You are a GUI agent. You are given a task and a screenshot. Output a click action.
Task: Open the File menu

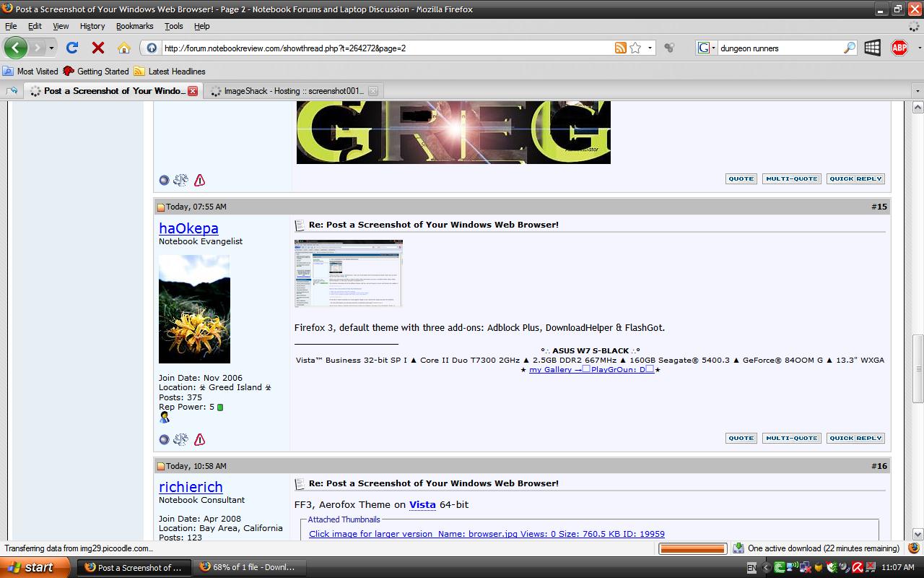(x=11, y=26)
